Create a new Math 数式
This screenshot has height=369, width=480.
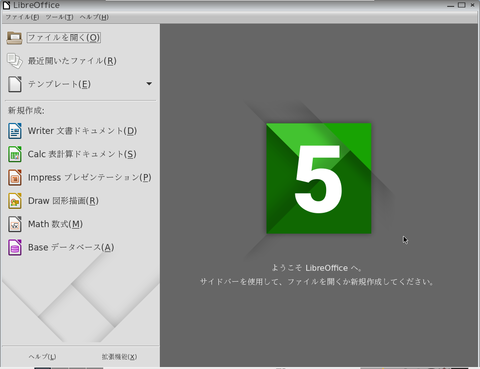point(55,224)
